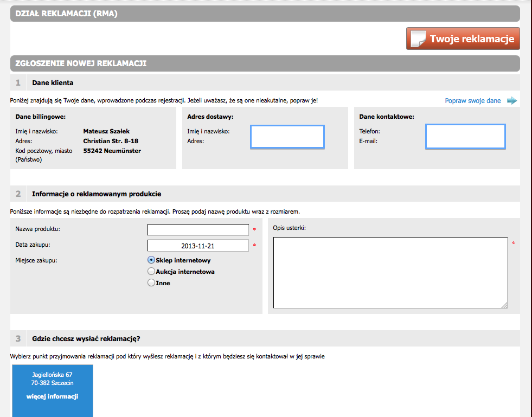Click the blue arrow beside Popraw swoje dane
Viewport: 532px width, 417px height.
(512, 101)
